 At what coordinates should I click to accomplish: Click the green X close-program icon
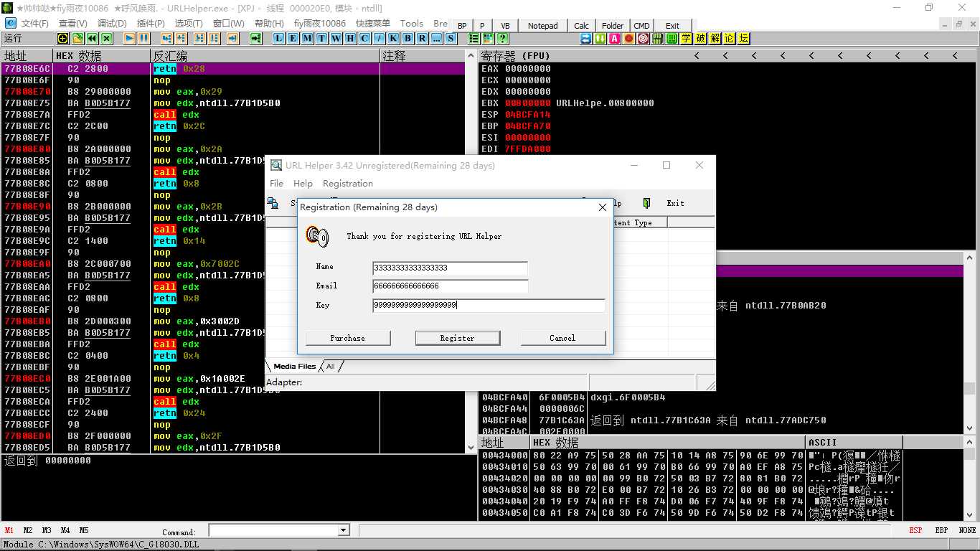(x=107, y=39)
